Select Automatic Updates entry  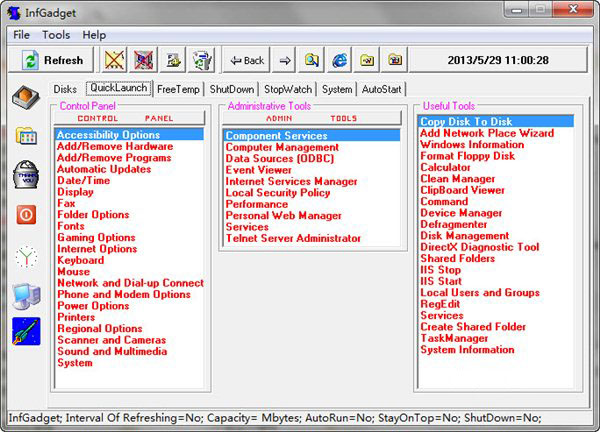point(104,169)
